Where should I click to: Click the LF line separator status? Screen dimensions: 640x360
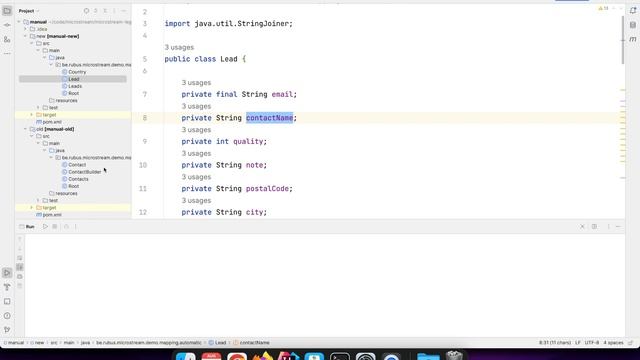[578, 343]
